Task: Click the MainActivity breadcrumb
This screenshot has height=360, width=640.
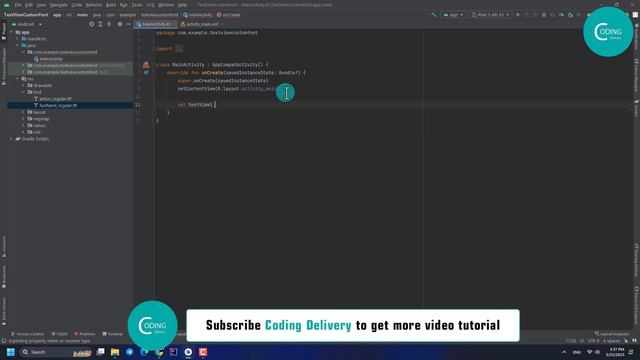Action: point(198,15)
